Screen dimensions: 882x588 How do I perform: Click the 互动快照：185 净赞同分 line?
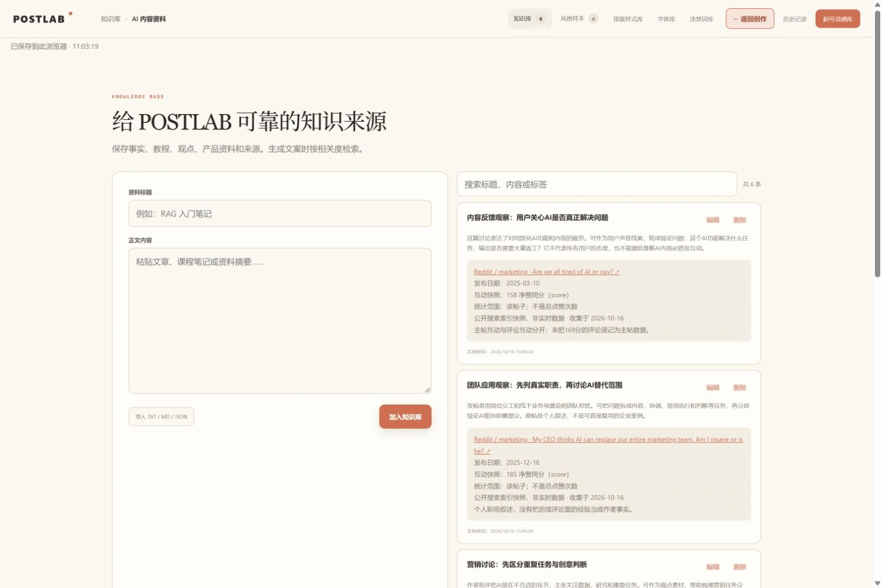(x=521, y=474)
